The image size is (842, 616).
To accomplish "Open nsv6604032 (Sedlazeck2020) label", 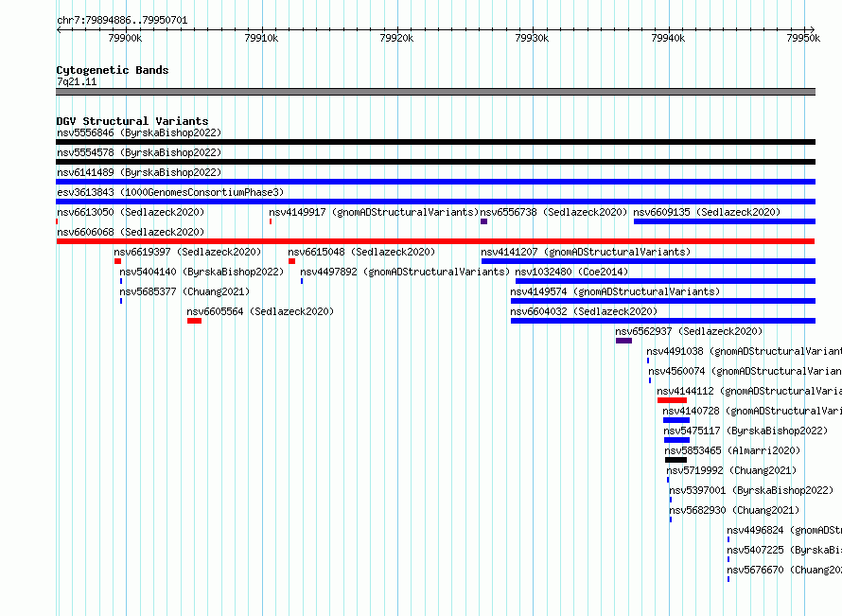I will tap(584, 311).
